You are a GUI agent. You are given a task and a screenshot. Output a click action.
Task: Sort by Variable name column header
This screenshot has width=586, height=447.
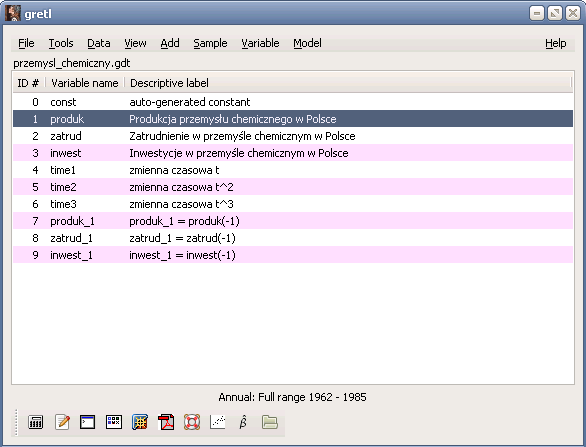coord(85,83)
